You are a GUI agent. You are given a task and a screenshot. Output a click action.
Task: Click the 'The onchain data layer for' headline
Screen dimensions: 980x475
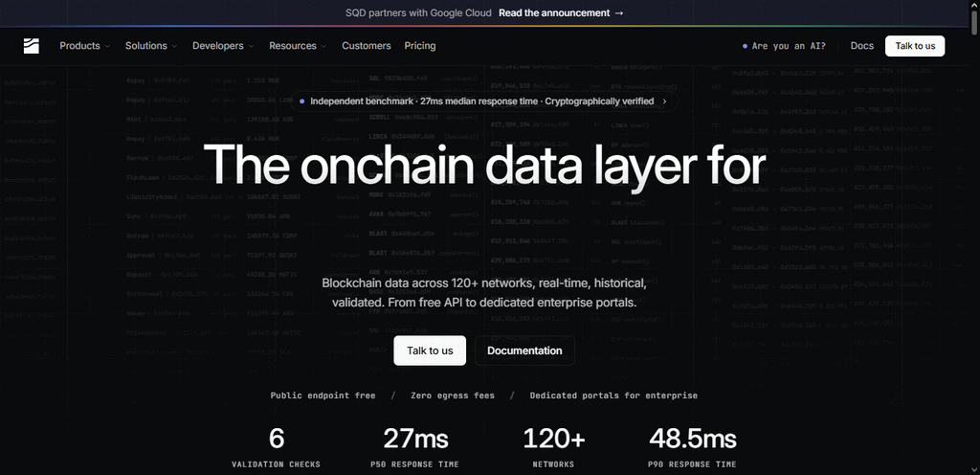[x=484, y=166]
